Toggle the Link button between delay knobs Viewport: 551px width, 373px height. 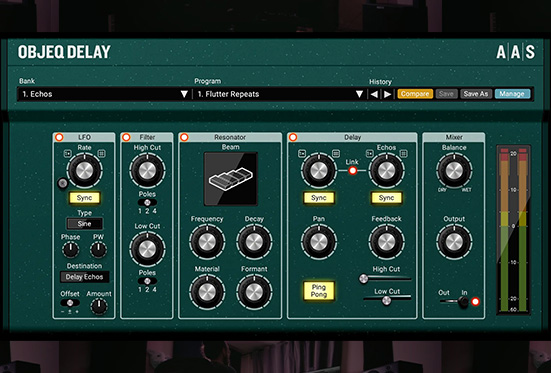coord(352,171)
